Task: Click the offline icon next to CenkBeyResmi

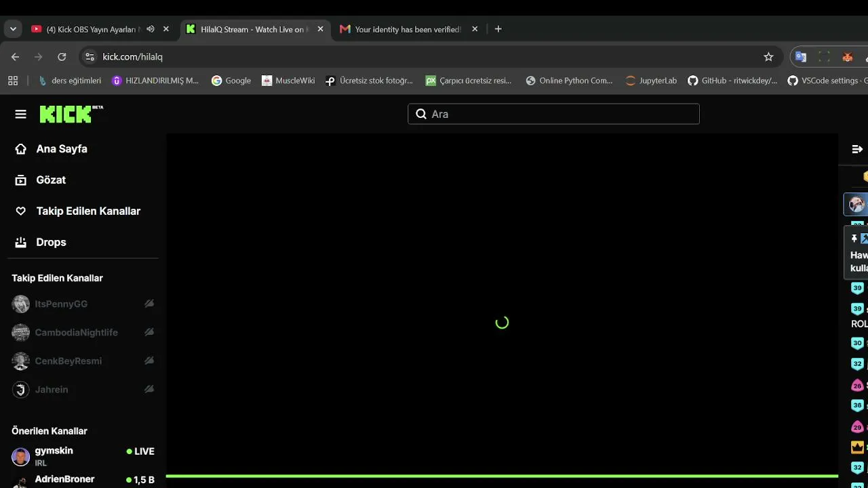Action: coord(149,361)
